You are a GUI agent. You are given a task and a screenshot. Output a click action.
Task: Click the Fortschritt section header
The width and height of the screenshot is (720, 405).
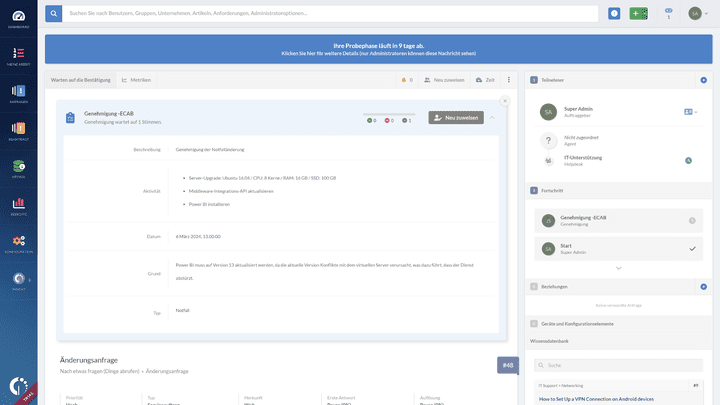click(x=618, y=191)
